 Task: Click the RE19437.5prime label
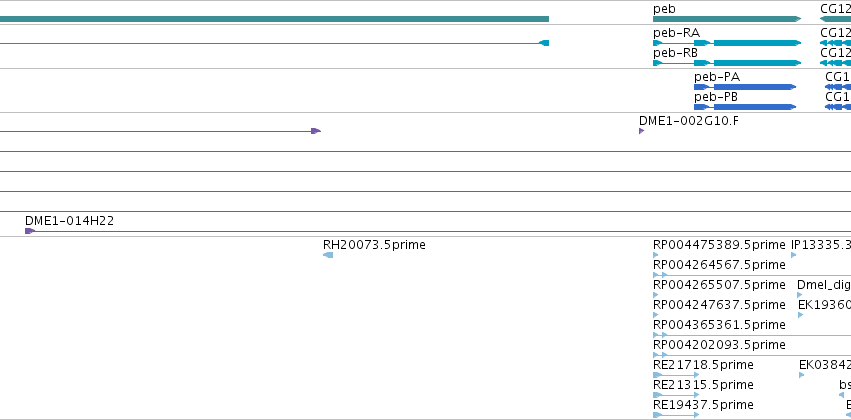click(703, 405)
